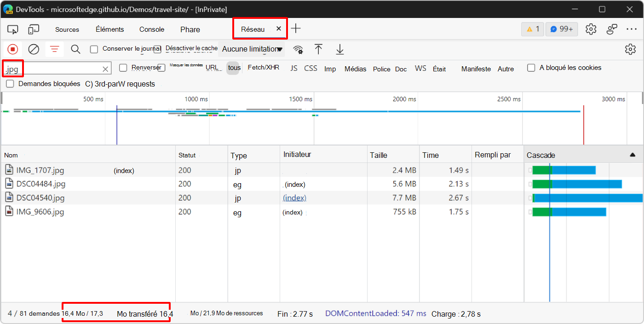
Task: Close the Réseau tab
Action: [278, 29]
